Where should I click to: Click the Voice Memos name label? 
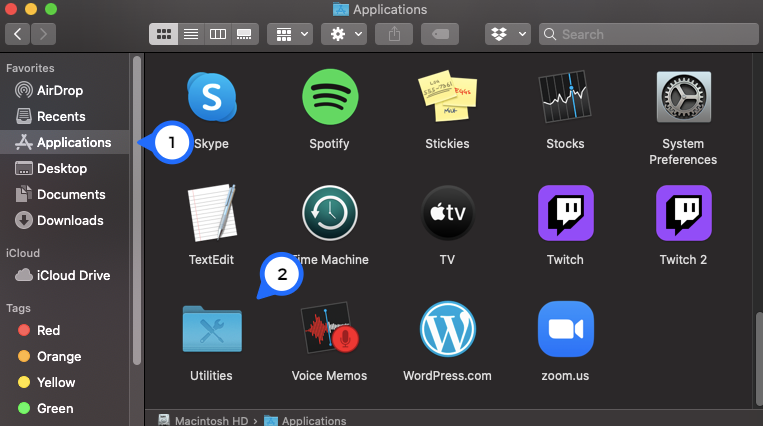329,375
